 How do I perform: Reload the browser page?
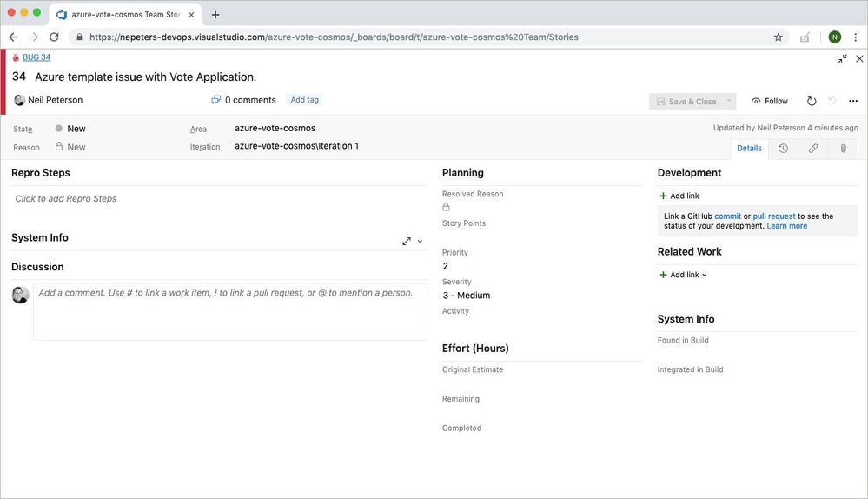point(54,37)
